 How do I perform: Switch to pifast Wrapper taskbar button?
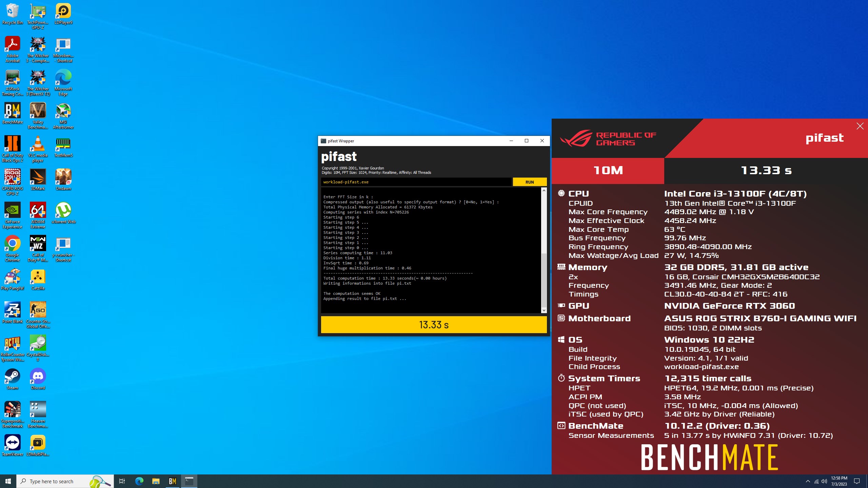[x=189, y=481]
